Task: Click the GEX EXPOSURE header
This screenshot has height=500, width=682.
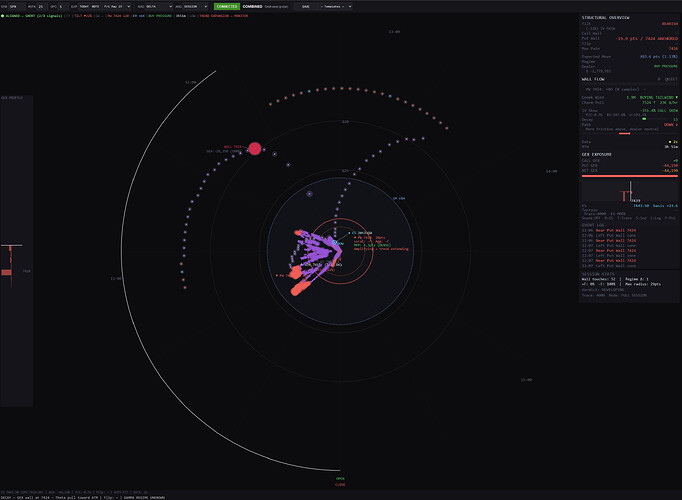Action: pos(597,154)
